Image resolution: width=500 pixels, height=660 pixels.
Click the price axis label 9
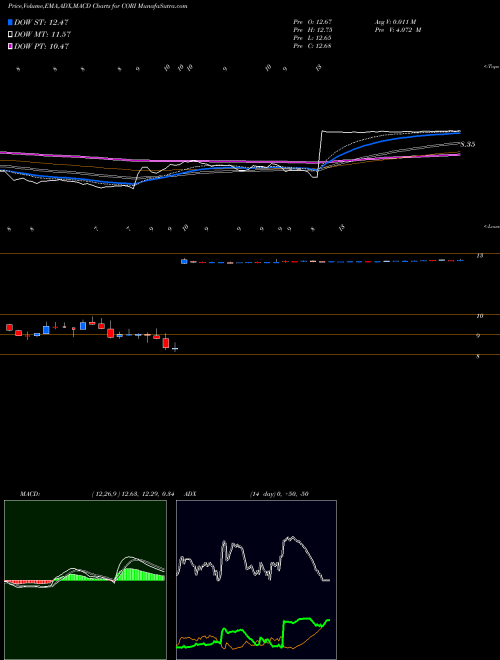tap(478, 336)
